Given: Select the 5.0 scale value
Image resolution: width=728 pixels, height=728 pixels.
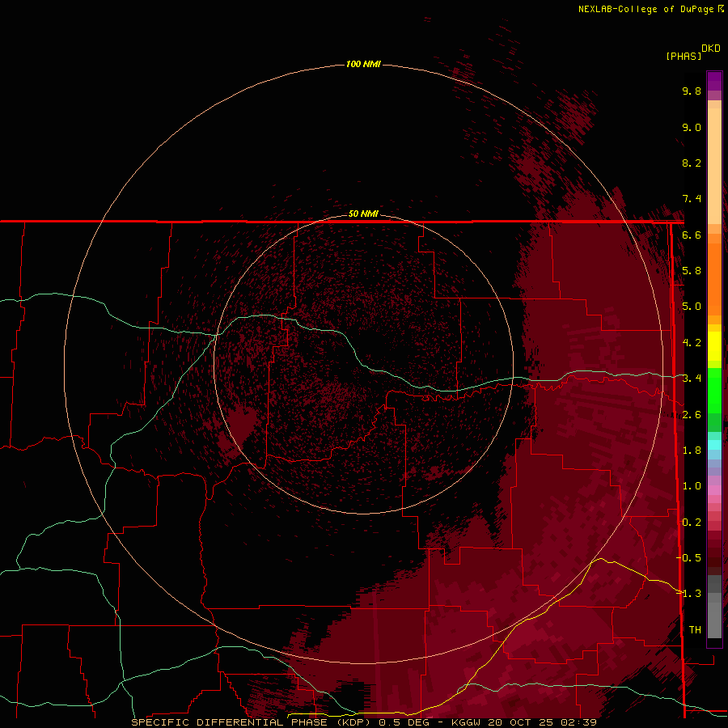Looking at the screenshot, I should [692, 307].
